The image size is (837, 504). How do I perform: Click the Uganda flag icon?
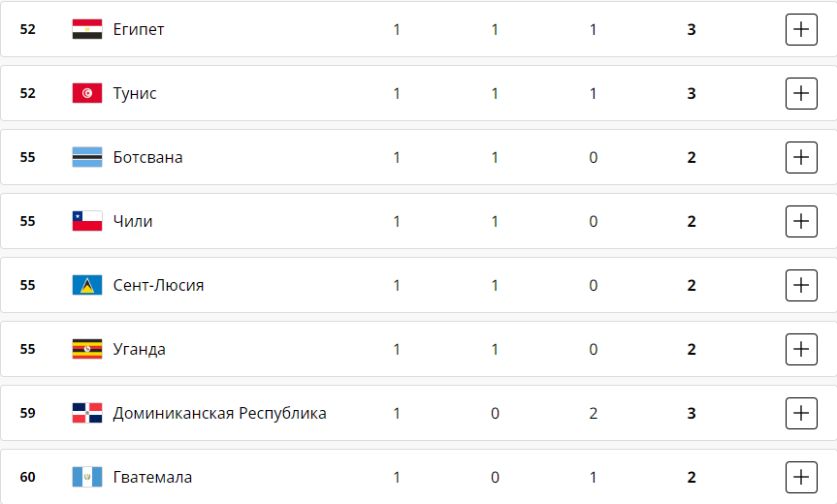tap(87, 349)
